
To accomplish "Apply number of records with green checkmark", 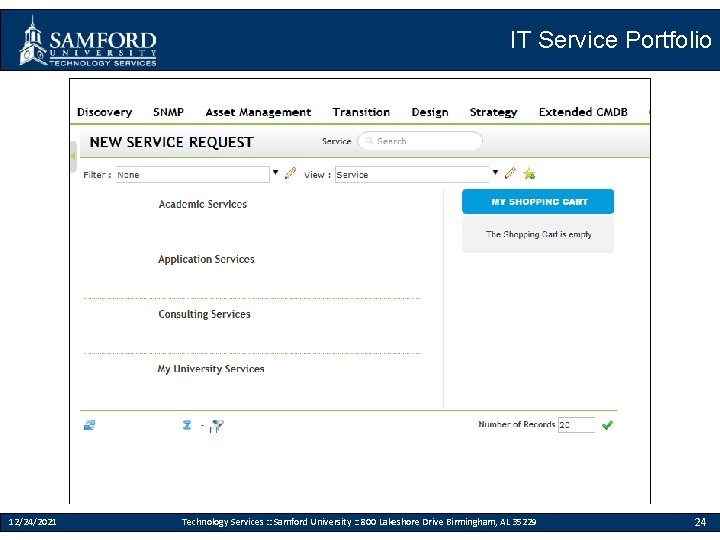I will [608, 425].
